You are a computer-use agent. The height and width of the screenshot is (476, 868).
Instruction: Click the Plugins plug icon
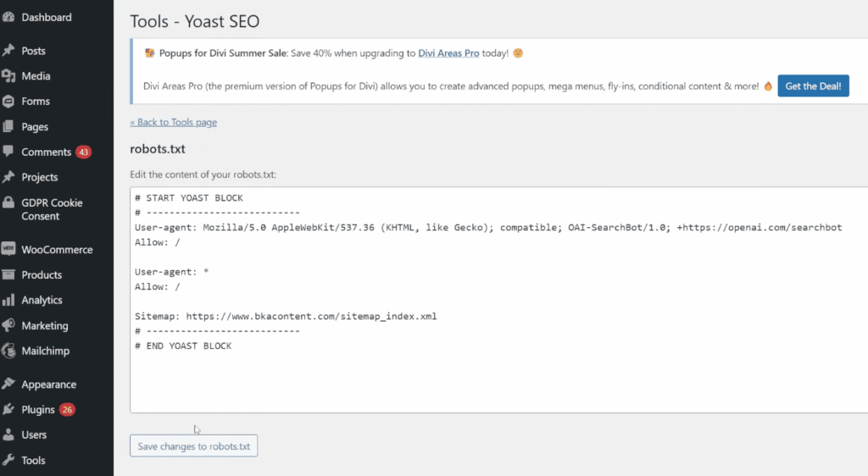(x=8, y=410)
